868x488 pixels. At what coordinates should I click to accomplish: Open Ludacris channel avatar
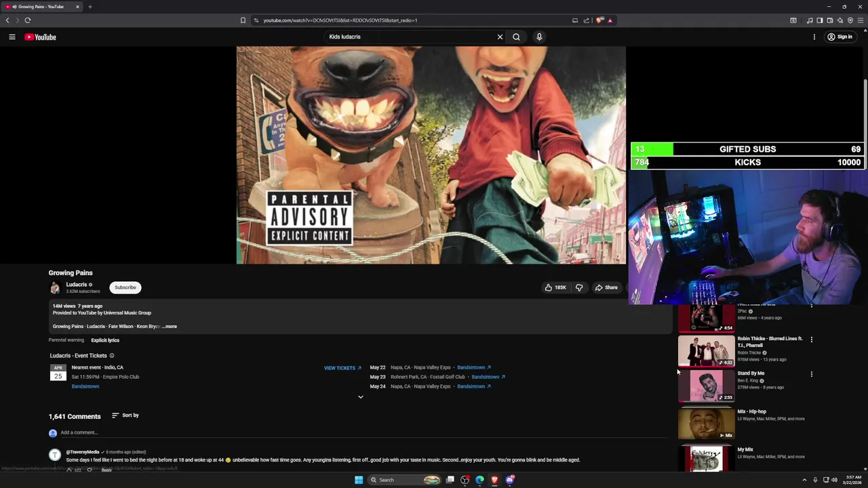(x=55, y=287)
